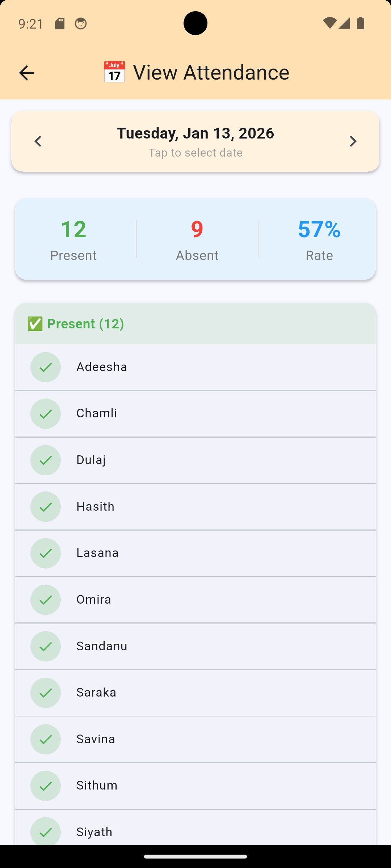Open date picker via Tuesday, Jan 13, 2026
This screenshot has height=868, width=391.
coord(195,133)
